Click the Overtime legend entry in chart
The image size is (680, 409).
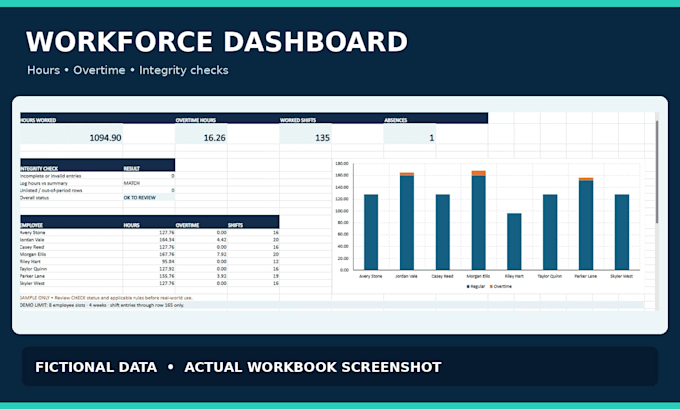[500, 287]
